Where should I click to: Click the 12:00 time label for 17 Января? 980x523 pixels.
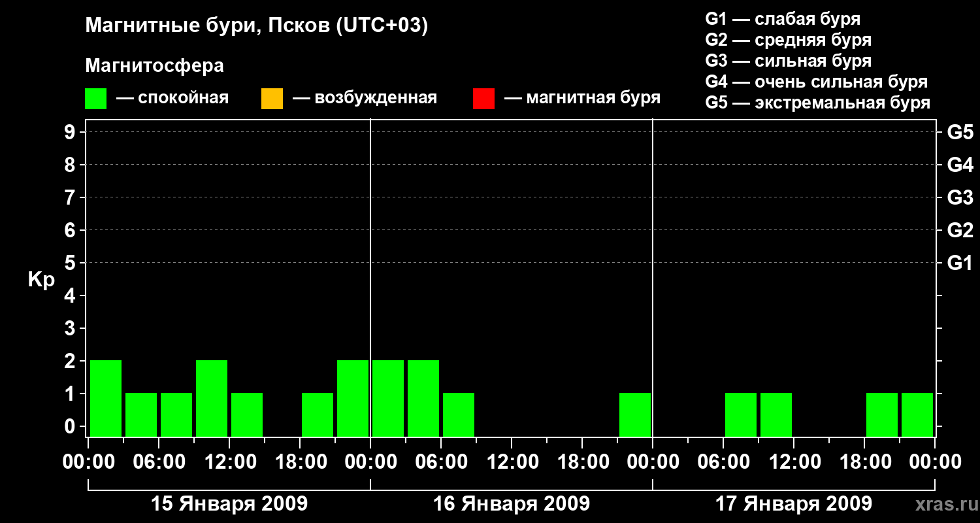[x=794, y=462]
